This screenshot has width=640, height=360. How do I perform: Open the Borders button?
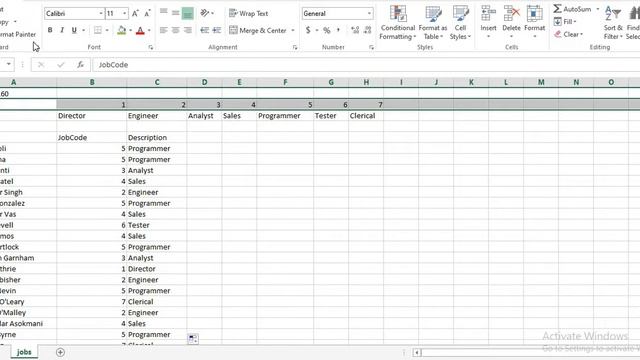pyautogui.click(x=98, y=30)
